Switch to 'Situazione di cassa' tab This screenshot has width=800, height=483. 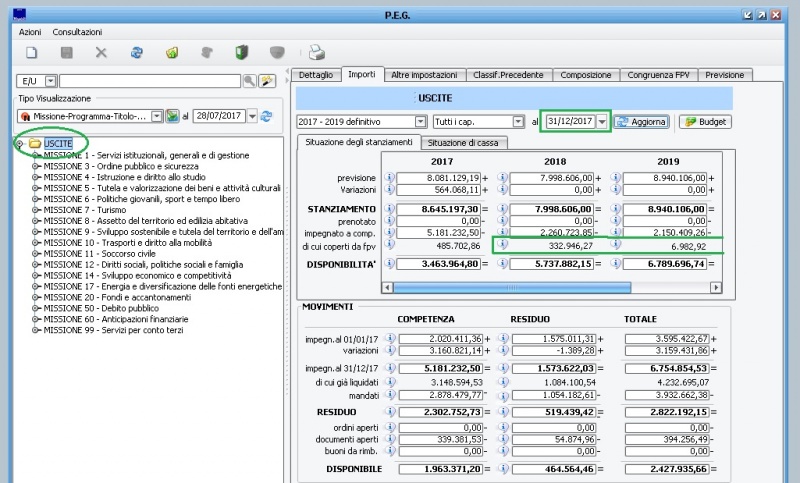tap(464, 143)
